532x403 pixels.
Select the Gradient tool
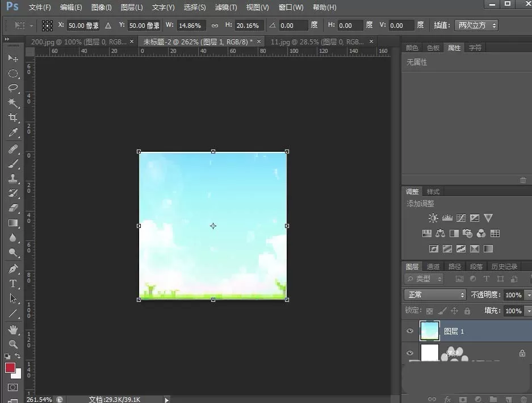13,223
